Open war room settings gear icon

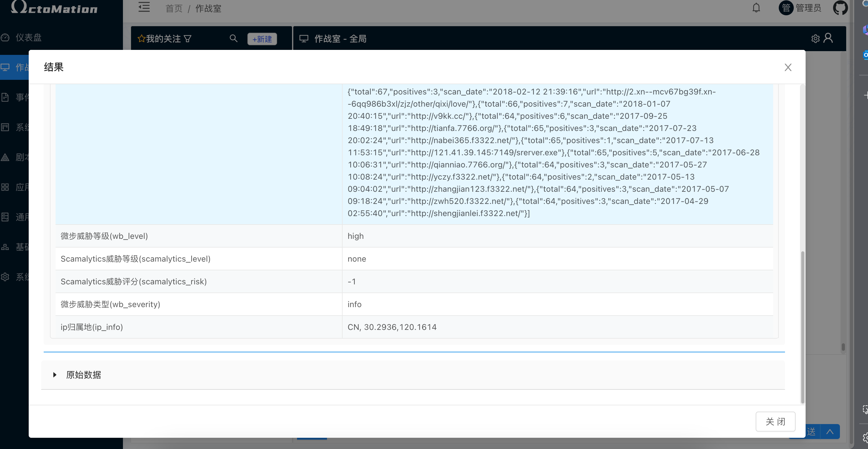815,39
